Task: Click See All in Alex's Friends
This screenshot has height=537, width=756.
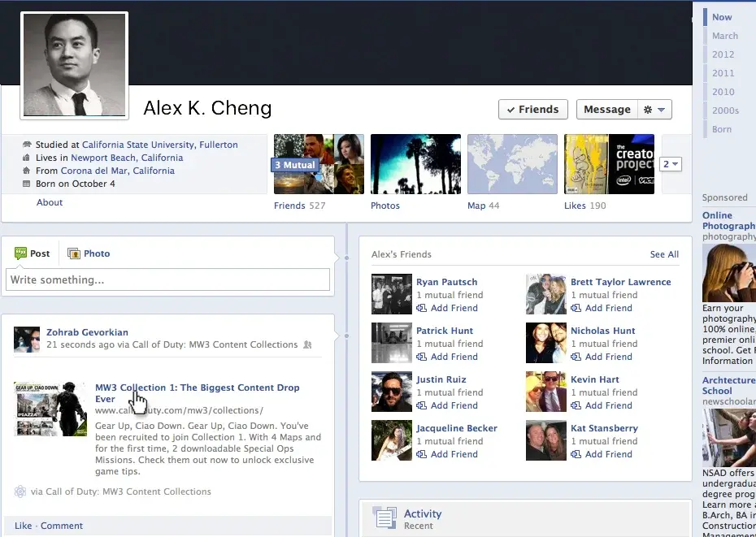Action: click(664, 254)
